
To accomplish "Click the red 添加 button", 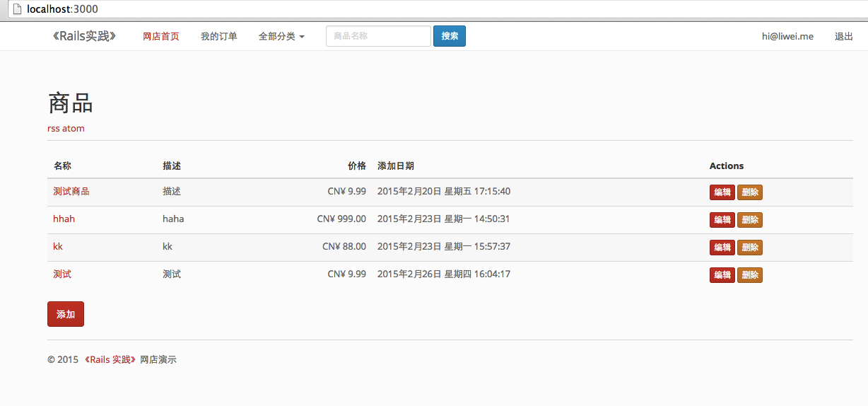I will tap(66, 315).
